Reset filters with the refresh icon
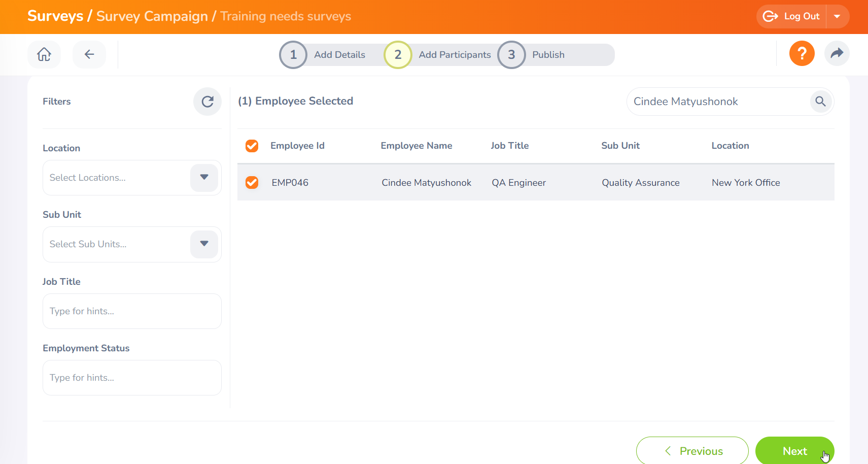The height and width of the screenshot is (464, 868). 207,102
